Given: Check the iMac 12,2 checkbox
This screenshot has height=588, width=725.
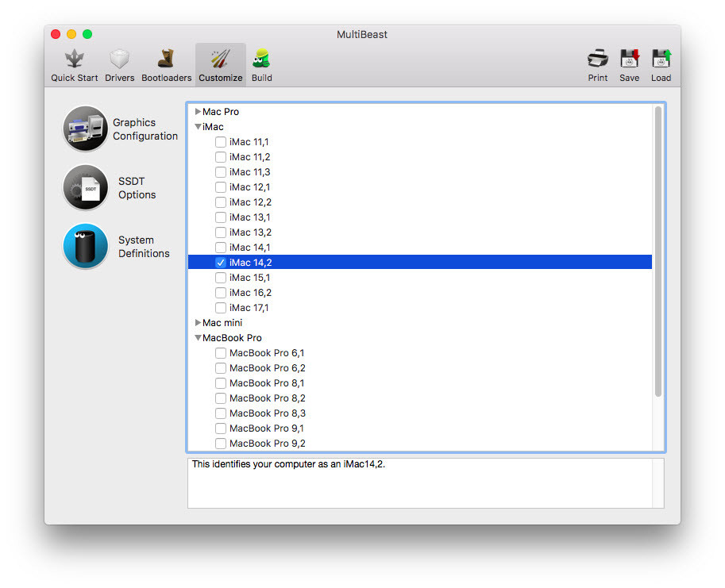Looking at the screenshot, I should 221,202.
